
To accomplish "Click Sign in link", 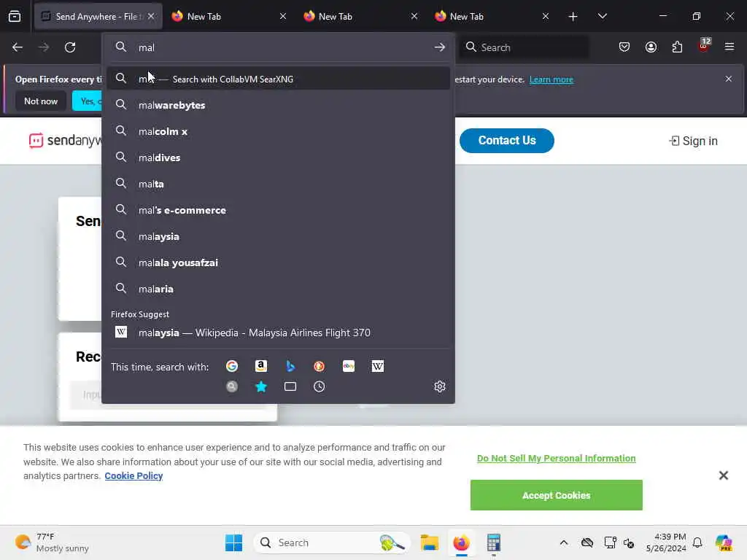I will 693,141.
